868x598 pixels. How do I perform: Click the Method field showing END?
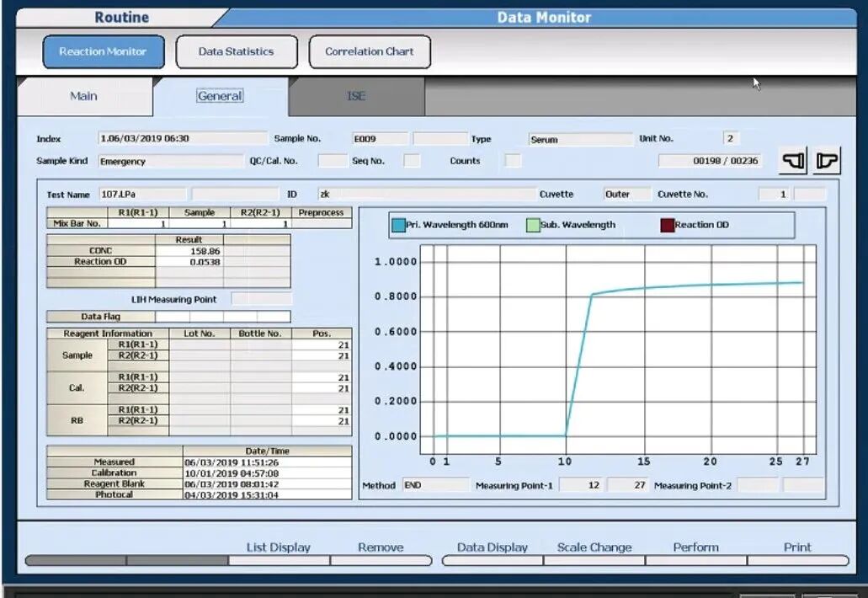point(435,486)
